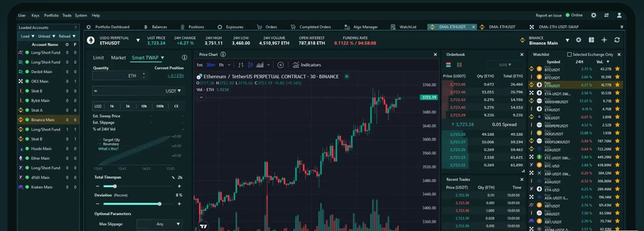644x231 pixels.
Task: Click the Total Timespan slider handle
Action: [115, 186]
